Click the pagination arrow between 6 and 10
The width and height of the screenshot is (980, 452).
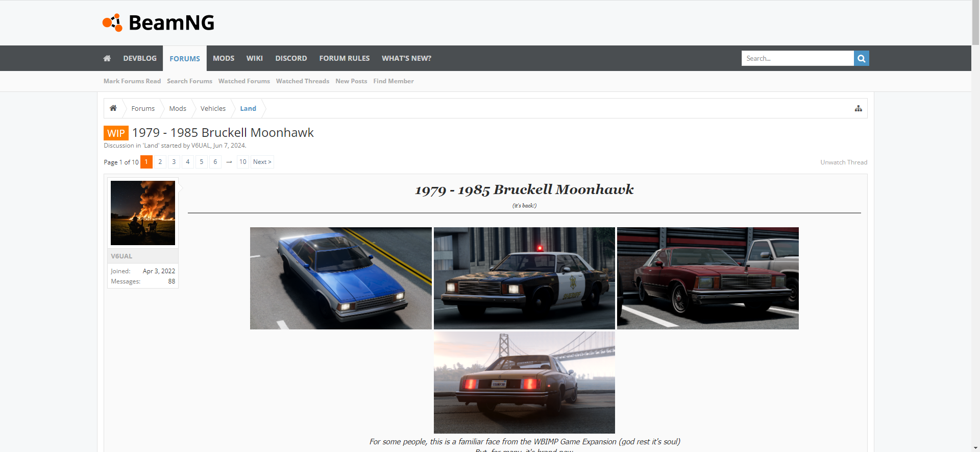click(229, 162)
